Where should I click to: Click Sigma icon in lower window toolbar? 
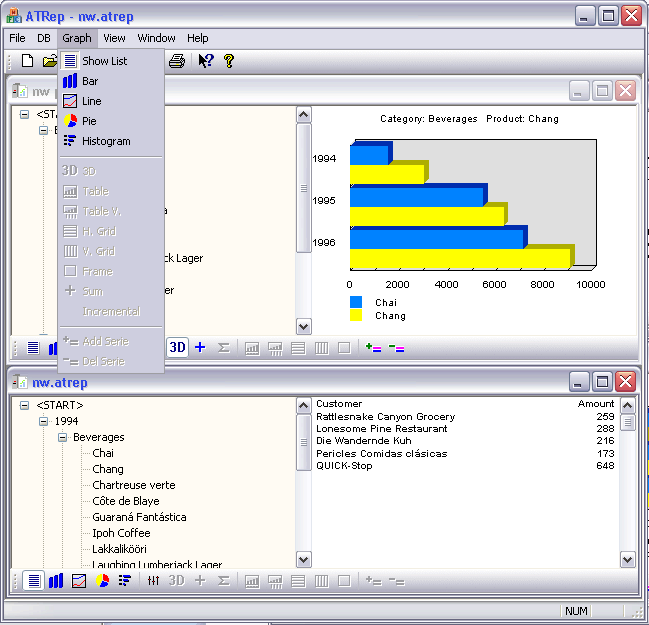(x=224, y=581)
